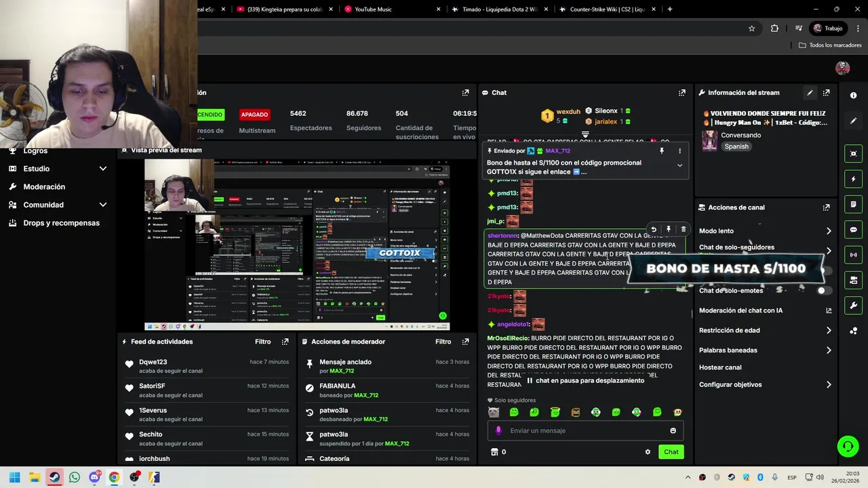Open the emote picker in chat input

click(673, 430)
